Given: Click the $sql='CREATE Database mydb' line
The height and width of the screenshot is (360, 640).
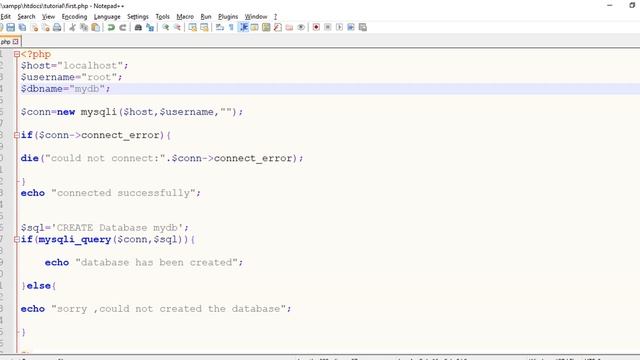Looking at the screenshot, I should point(105,228).
